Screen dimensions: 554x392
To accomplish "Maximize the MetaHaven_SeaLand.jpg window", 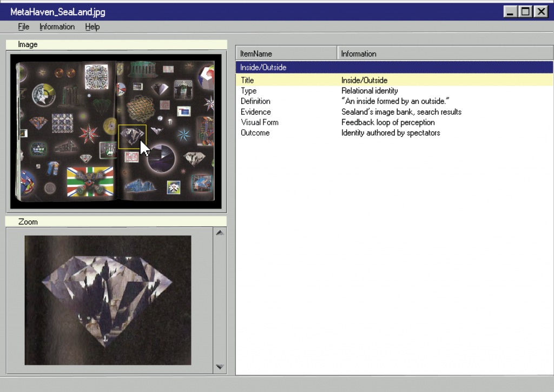I will [525, 11].
